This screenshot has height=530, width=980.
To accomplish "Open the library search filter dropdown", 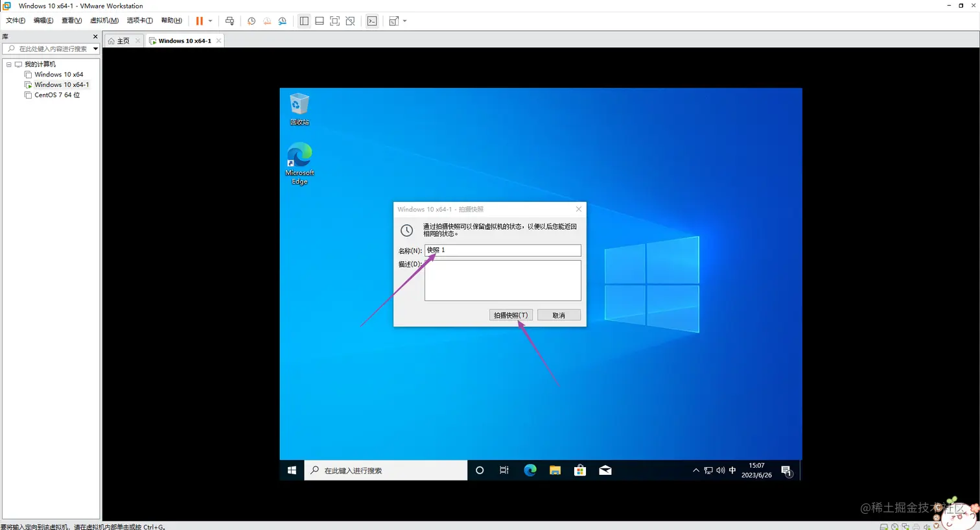I will coord(95,49).
